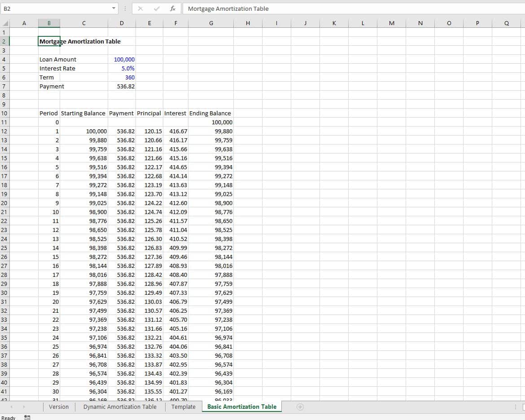Select the Interest Rate cell showing 5.0%
This screenshot has width=525, height=420.
point(121,68)
